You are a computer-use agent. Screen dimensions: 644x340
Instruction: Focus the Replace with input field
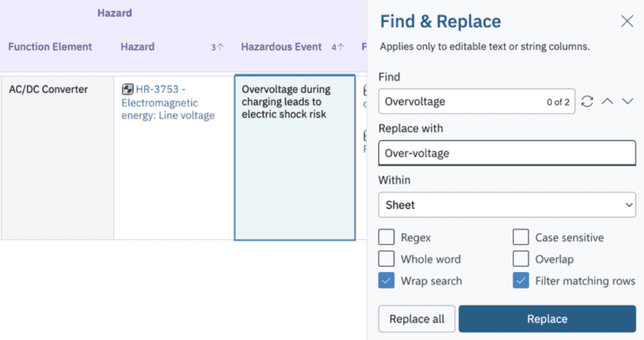click(506, 153)
